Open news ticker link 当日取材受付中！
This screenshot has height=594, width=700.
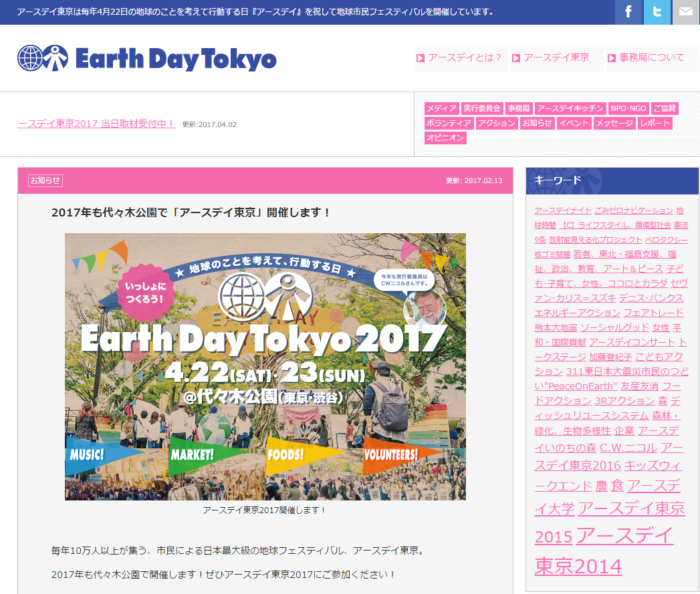click(x=96, y=124)
